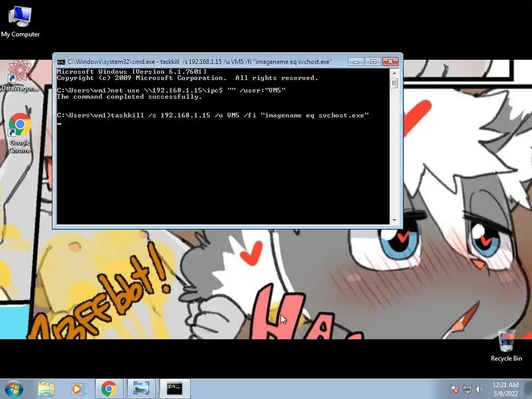The width and height of the screenshot is (532, 399).
Task: Click the console scrollbar thumb
Action: coord(394,83)
